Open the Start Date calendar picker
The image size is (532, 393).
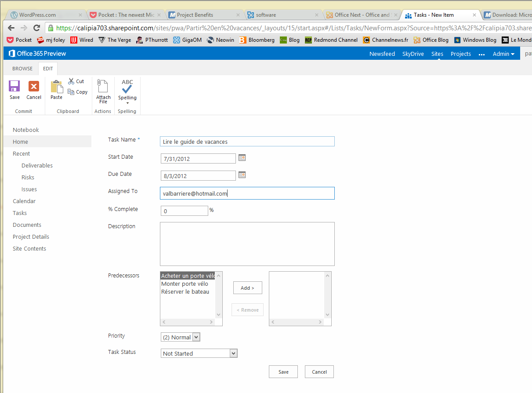click(242, 157)
